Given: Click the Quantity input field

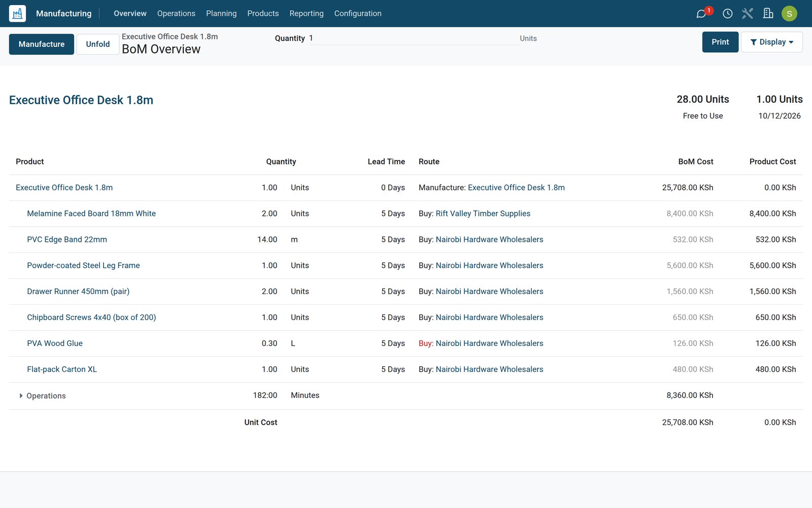Looking at the screenshot, I should pos(414,38).
